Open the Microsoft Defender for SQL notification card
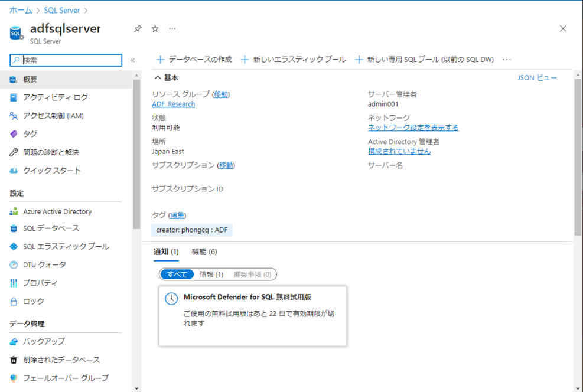This screenshot has width=583, height=392. [x=253, y=316]
